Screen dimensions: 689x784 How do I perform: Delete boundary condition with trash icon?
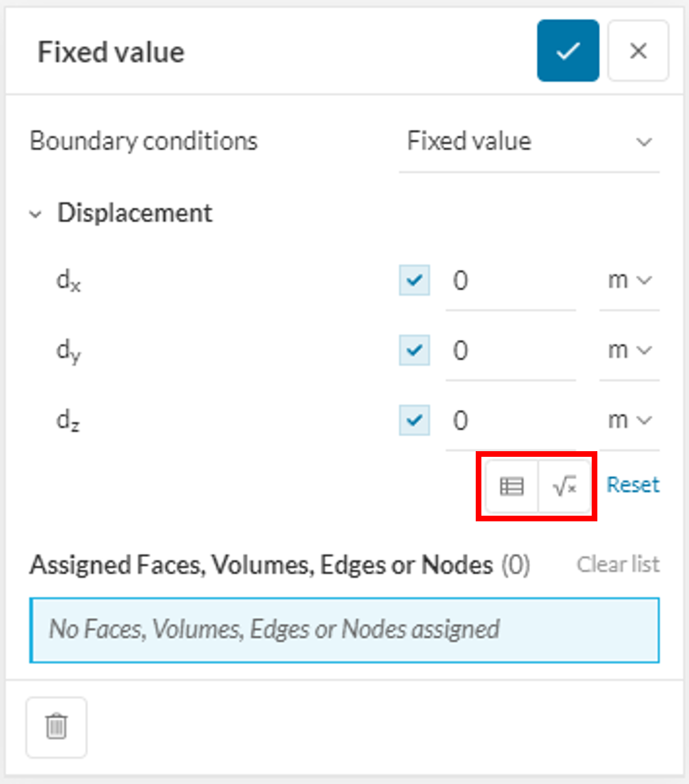(57, 727)
